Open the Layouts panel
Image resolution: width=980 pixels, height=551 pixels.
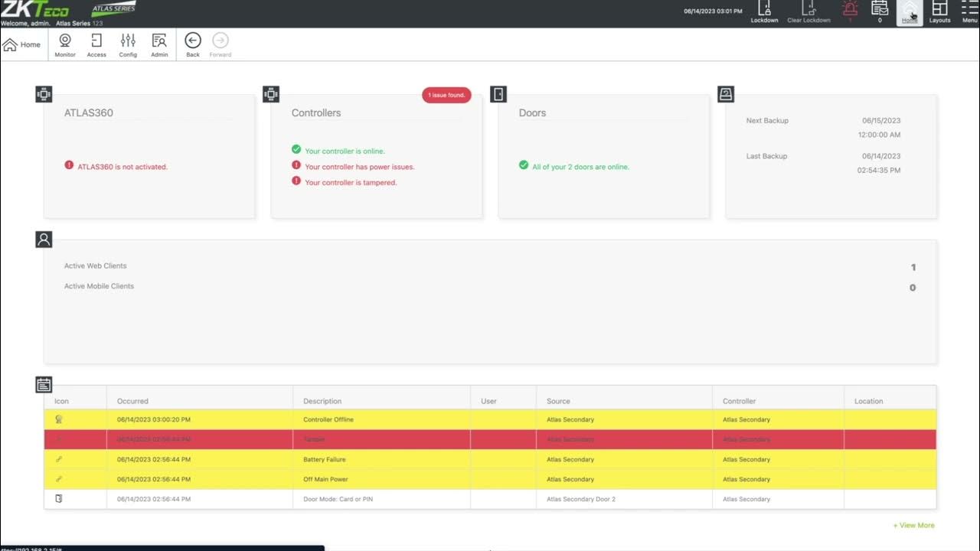point(939,11)
